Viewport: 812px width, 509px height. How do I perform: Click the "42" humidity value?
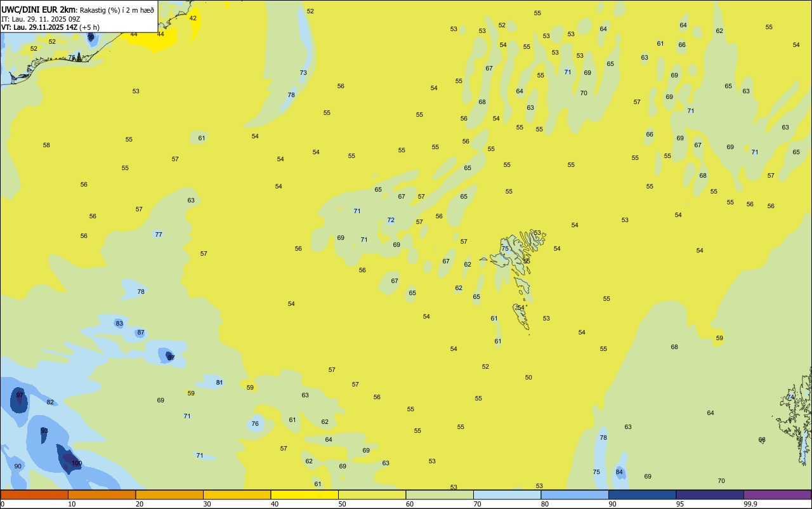193,18
